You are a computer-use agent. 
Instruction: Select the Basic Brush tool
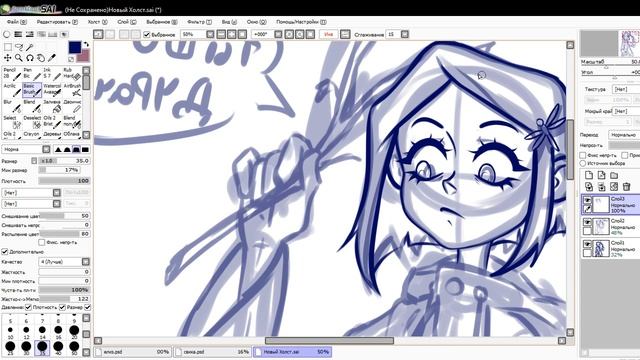pos(32,90)
